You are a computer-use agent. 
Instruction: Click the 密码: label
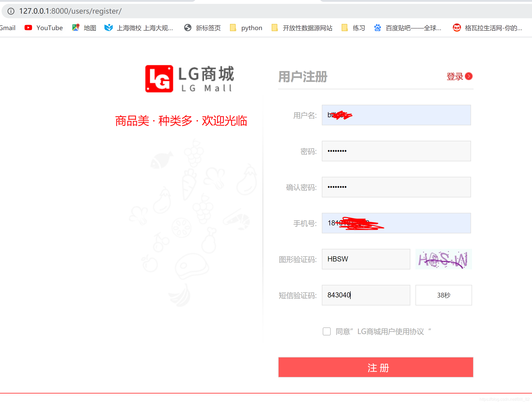pyautogui.click(x=309, y=151)
